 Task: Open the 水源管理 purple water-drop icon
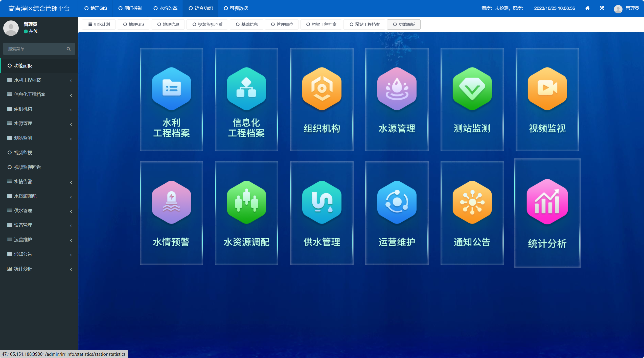tap(397, 89)
